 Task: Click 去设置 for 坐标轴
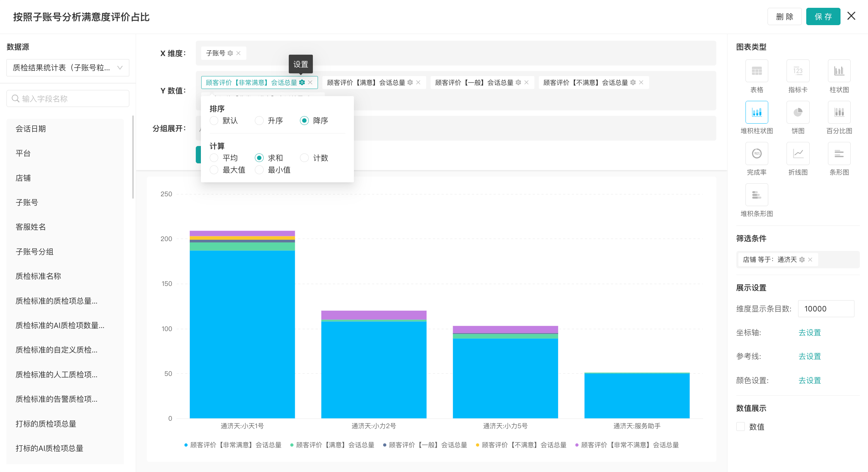coord(810,332)
